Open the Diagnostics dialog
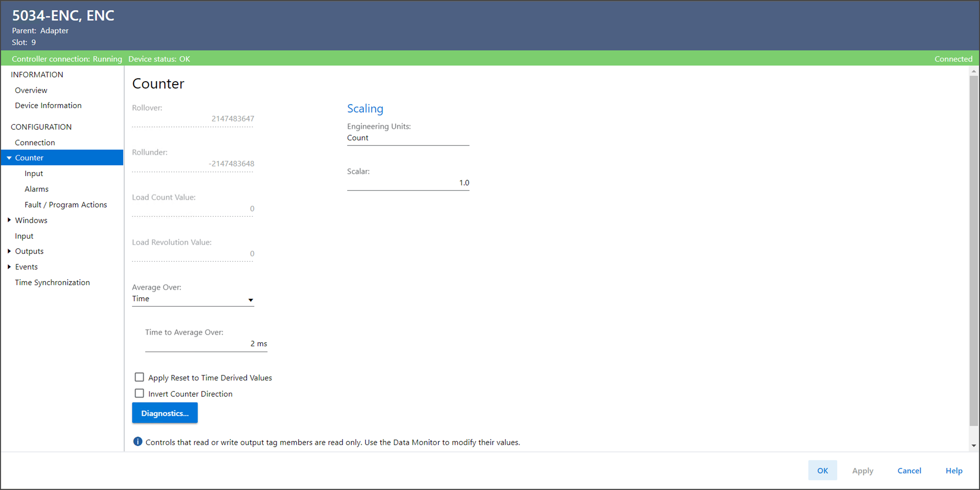The image size is (980, 490). click(x=165, y=413)
